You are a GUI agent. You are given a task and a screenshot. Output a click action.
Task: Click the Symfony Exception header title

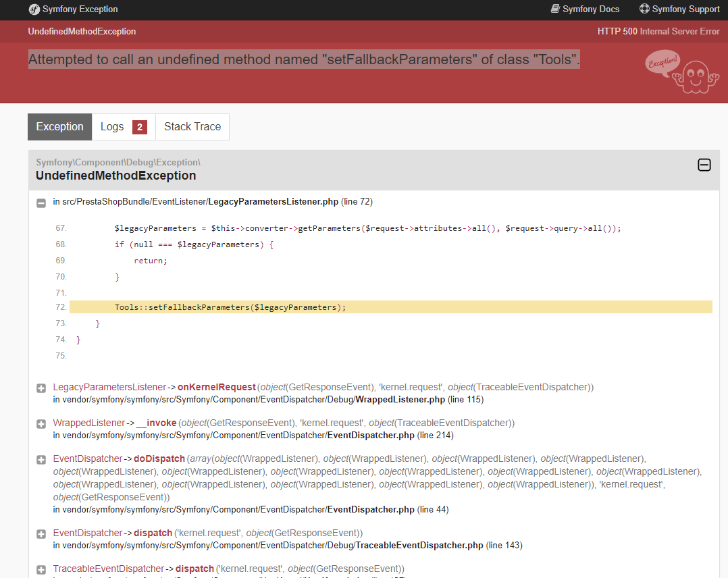coord(80,9)
